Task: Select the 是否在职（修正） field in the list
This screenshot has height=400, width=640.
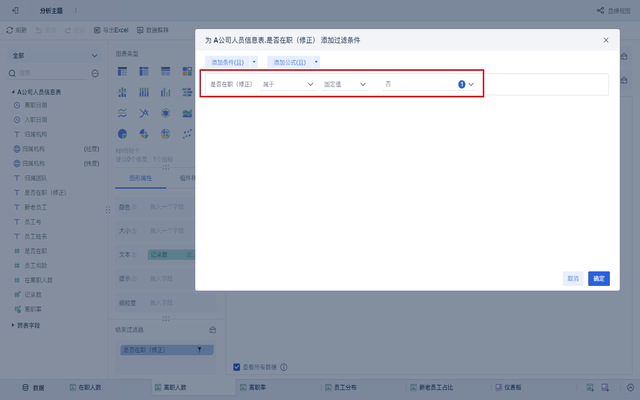Action: point(45,193)
